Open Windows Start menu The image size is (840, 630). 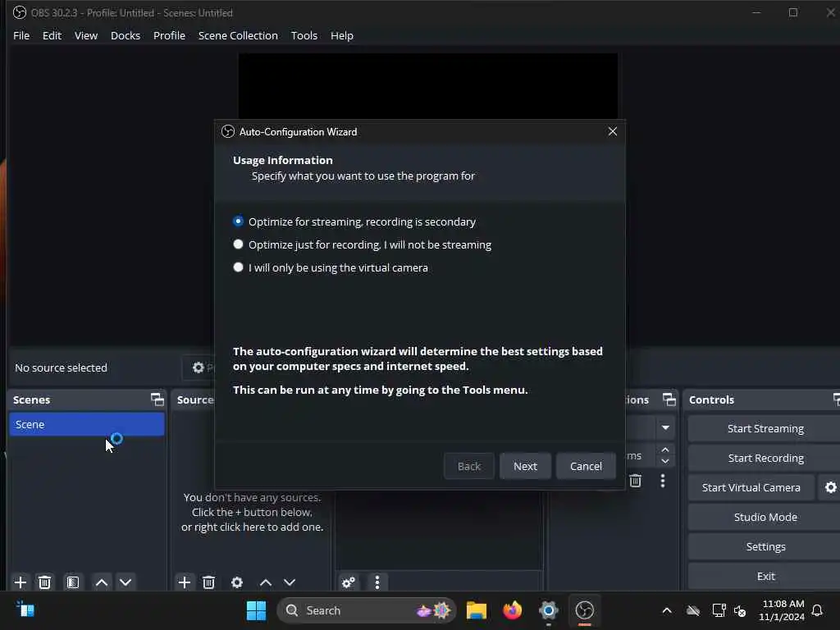click(256, 610)
